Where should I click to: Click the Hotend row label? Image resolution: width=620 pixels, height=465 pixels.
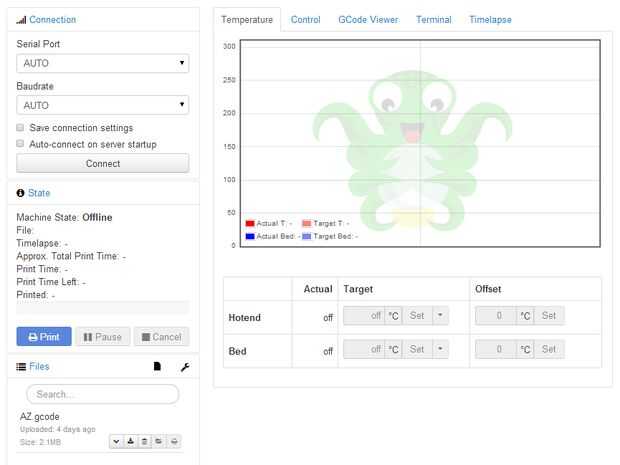click(x=244, y=318)
